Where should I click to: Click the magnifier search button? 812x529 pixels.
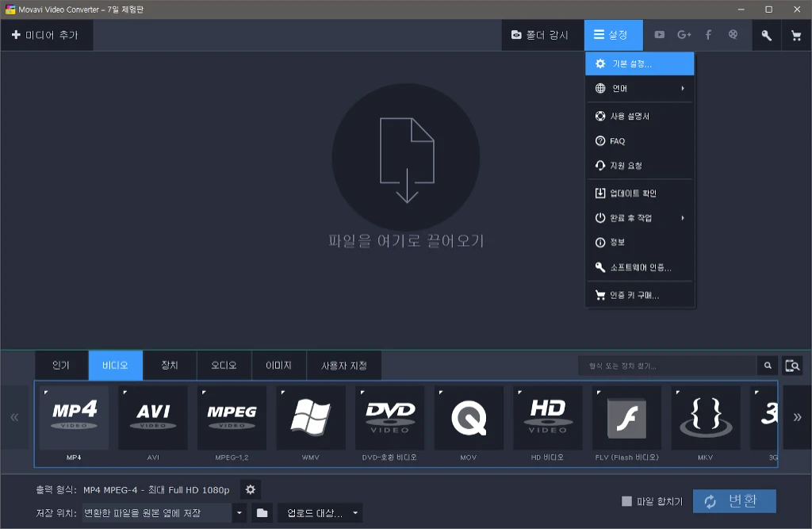pos(768,366)
